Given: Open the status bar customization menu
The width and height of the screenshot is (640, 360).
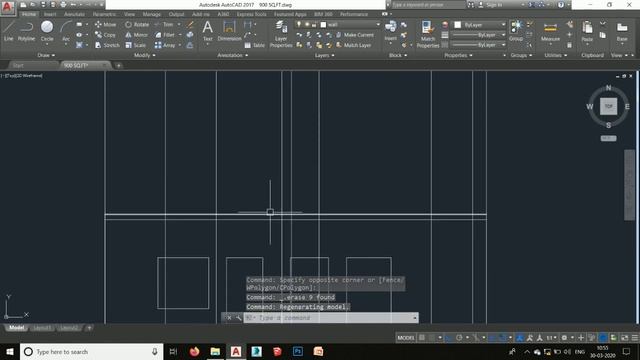Looking at the screenshot, I should click(x=635, y=338).
